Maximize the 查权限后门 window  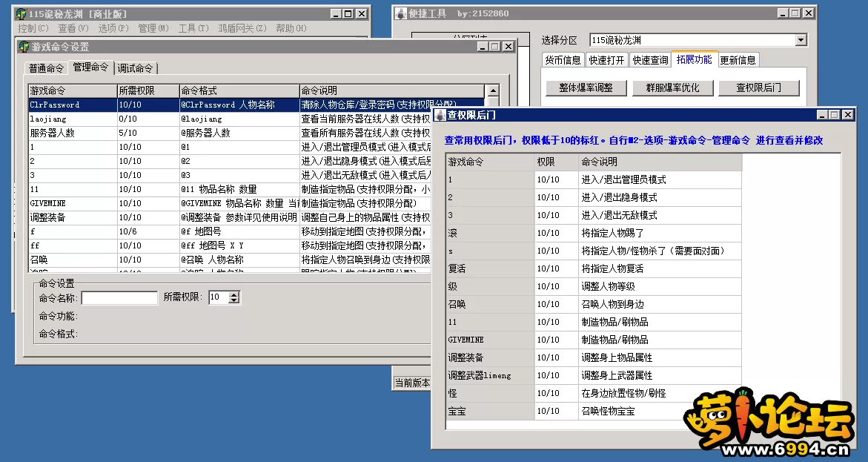click(835, 115)
